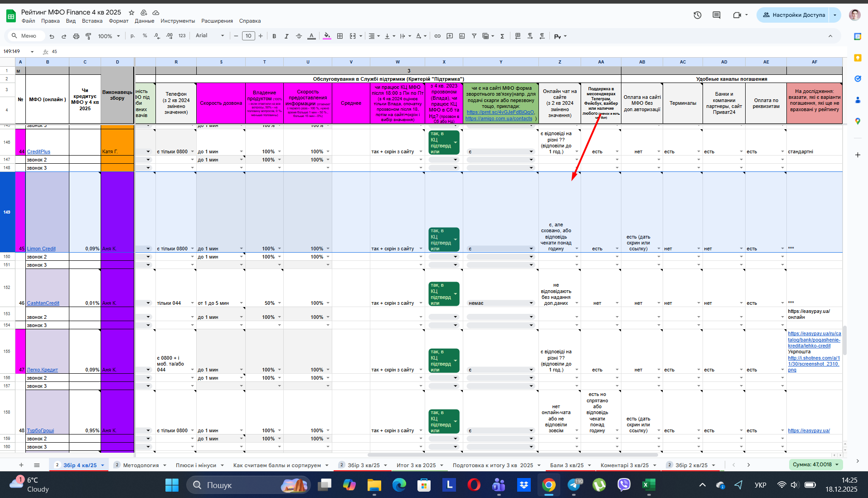Open the text color picker
The width and height of the screenshot is (868, 498).
point(311,36)
